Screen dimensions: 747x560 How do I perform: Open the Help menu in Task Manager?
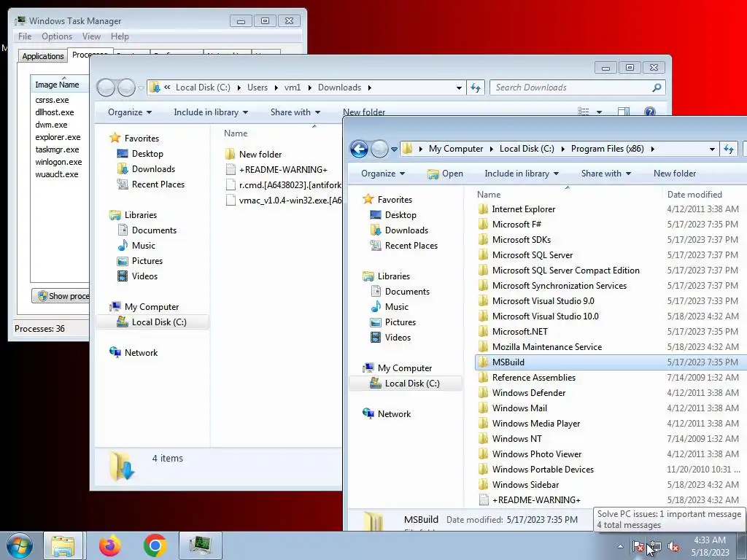(120, 36)
